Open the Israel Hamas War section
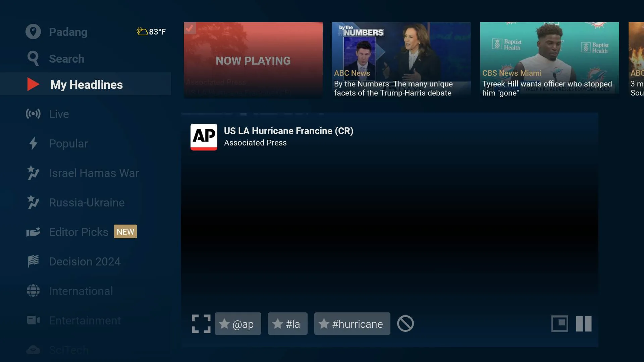The image size is (644, 362). coord(86,173)
